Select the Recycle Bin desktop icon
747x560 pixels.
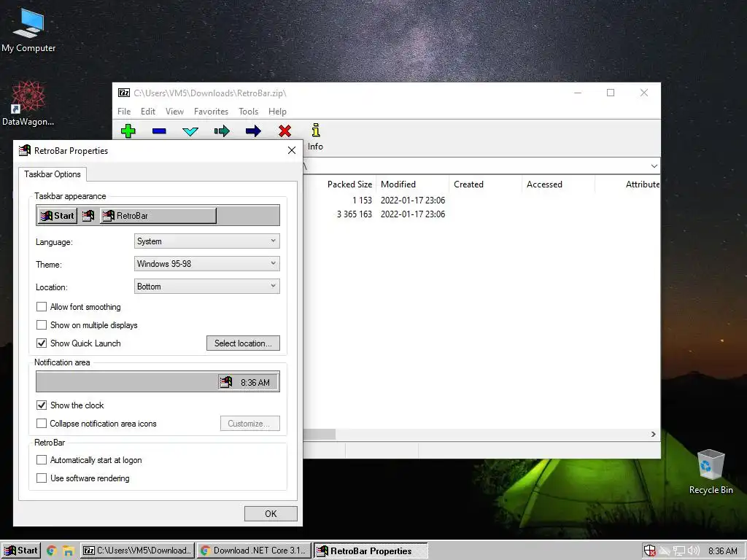point(711,472)
